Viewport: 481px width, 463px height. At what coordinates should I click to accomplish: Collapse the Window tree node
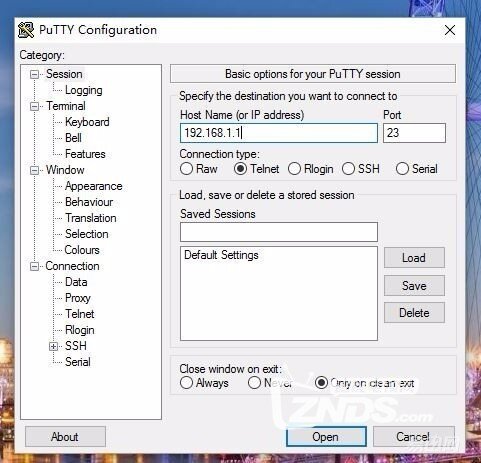[x=34, y=171]
